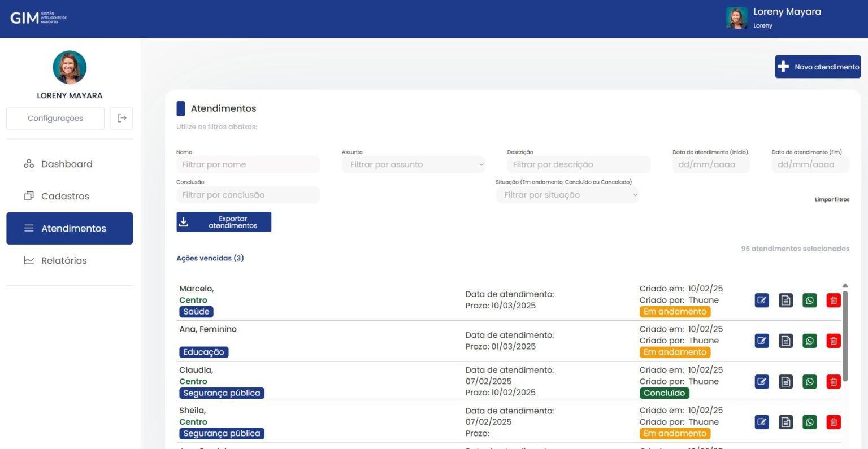Open Relatórios from the sidebar
868x449 pixels.
64,261
